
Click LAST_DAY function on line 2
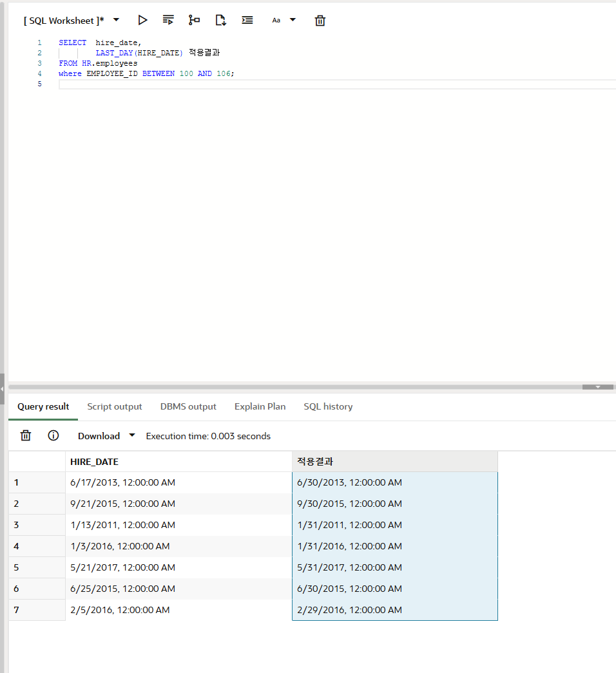click(x=114, y=53)
